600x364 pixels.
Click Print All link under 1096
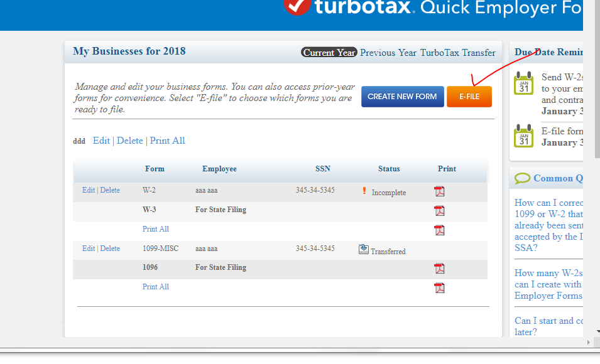point(155,287)
